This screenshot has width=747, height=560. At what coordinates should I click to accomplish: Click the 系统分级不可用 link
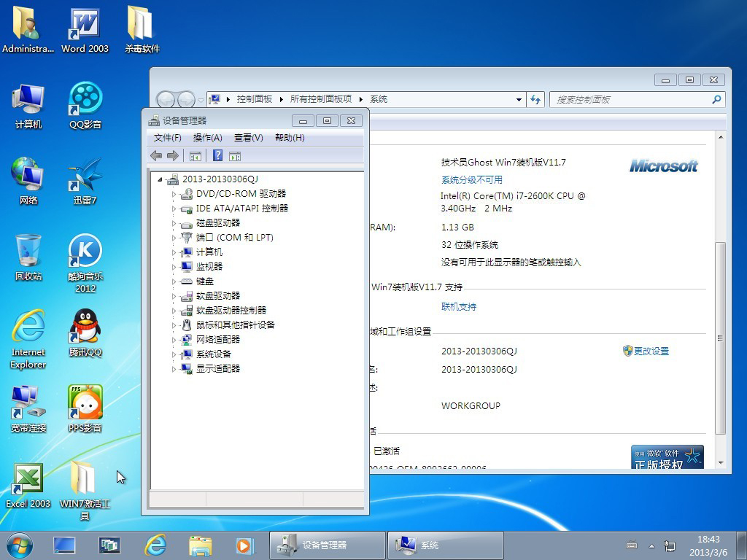click(472, 179)
